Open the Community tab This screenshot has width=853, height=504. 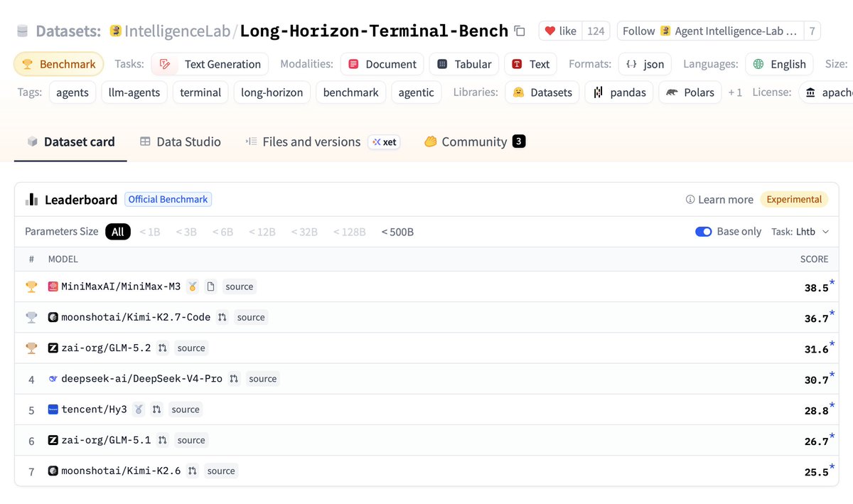tap(475, 141)
